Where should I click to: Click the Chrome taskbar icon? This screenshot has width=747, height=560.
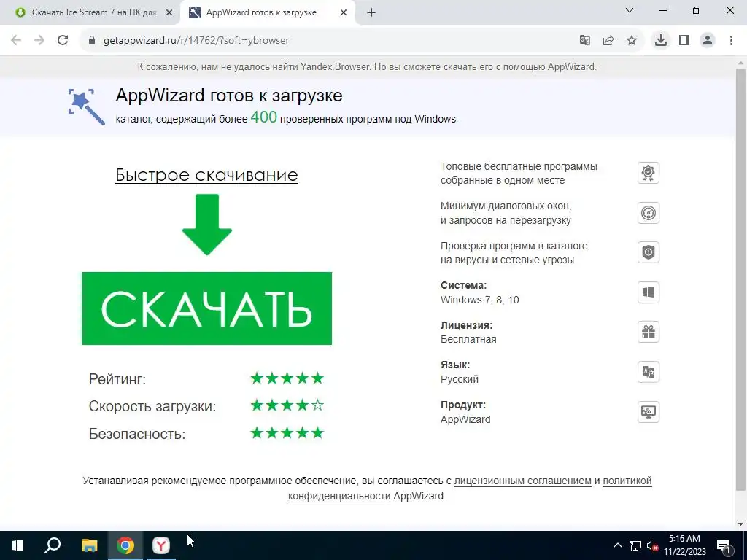[x=125, y=545]
